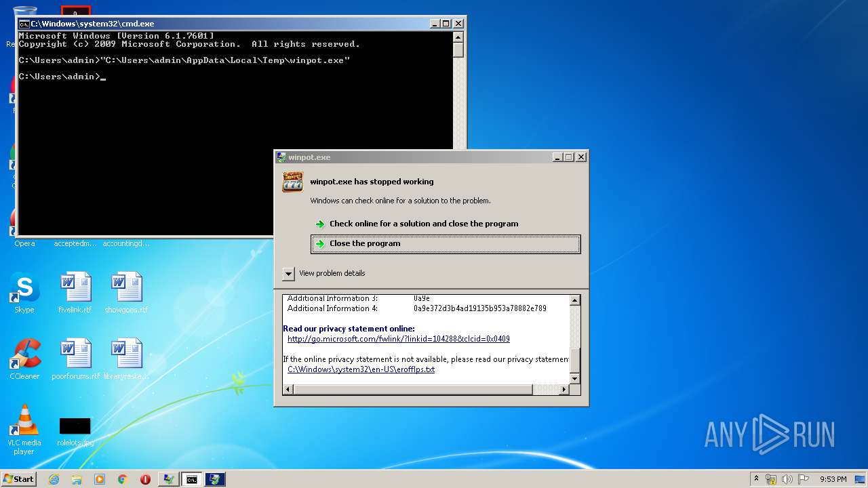Click the acceptedm... file label
The height and width of the screenshot is (488, 868).
click(x=75, y=243)
